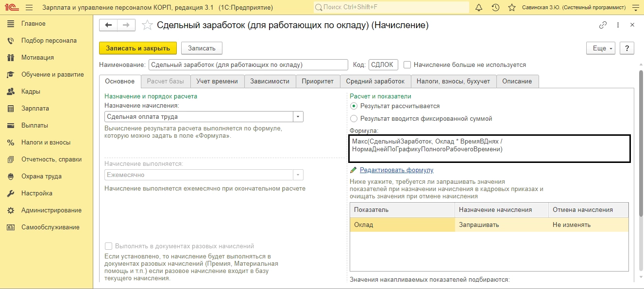Image resolution: width=644 pixels, height=289 pixels.
Task: Open the history clock icon
Action: click(495, 8)
